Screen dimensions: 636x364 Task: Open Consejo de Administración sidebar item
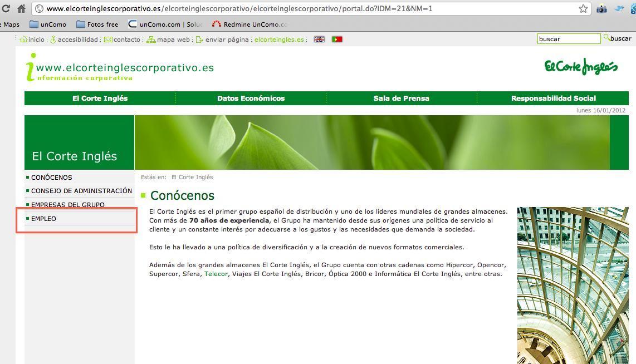coord(81,191)
